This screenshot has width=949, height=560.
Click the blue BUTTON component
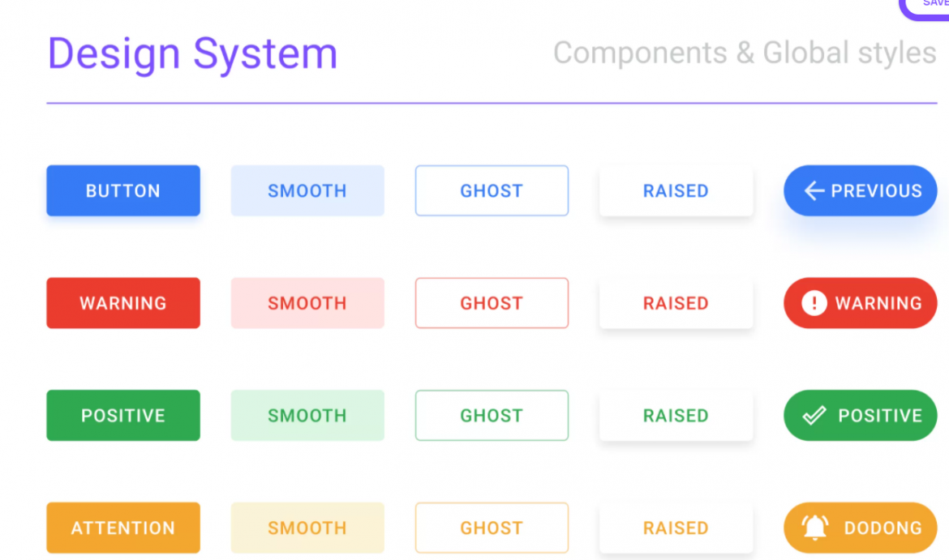click(122, 190)
